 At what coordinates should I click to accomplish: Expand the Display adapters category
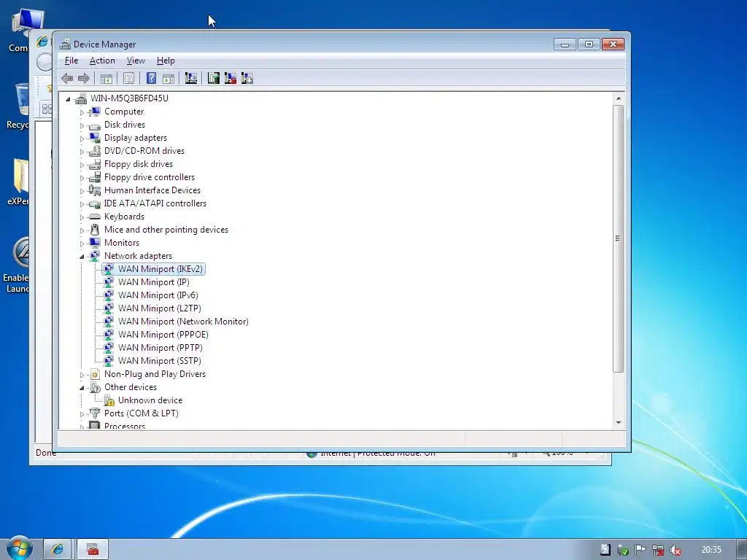(x=82, y=139)
